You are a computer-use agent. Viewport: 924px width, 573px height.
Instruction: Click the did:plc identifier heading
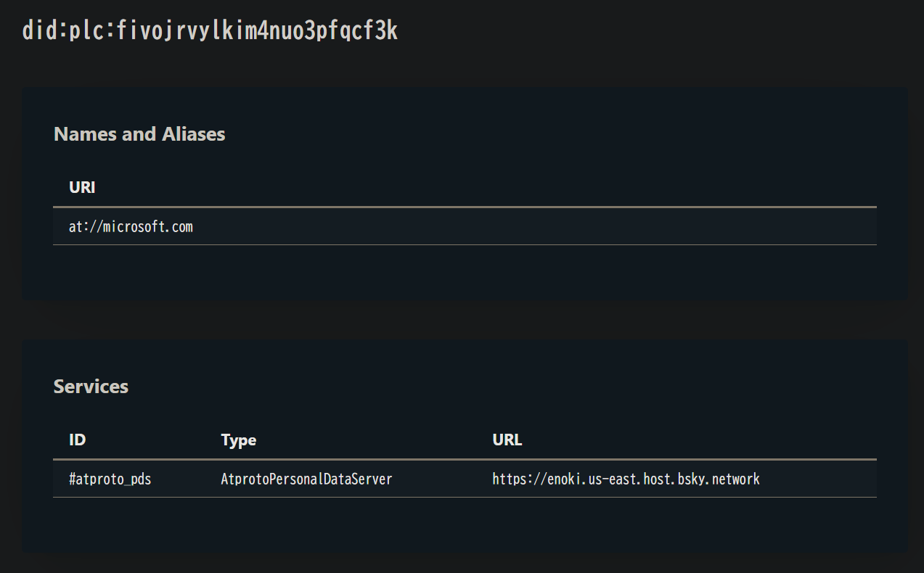210,30
